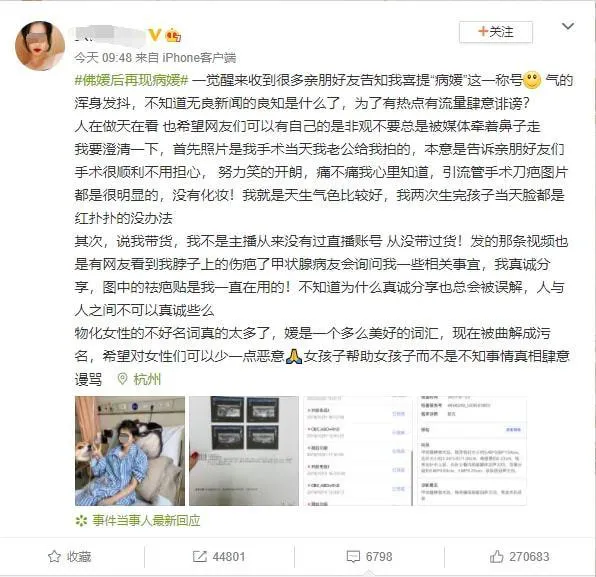Click the star favorite icon
Screen dimensions: 596x577
(54, 556)
